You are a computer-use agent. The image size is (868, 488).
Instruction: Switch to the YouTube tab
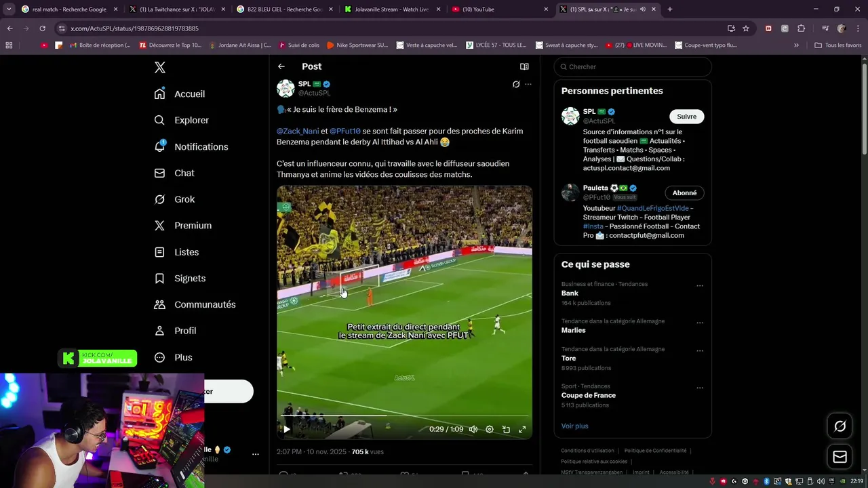[x=500, y=9]
